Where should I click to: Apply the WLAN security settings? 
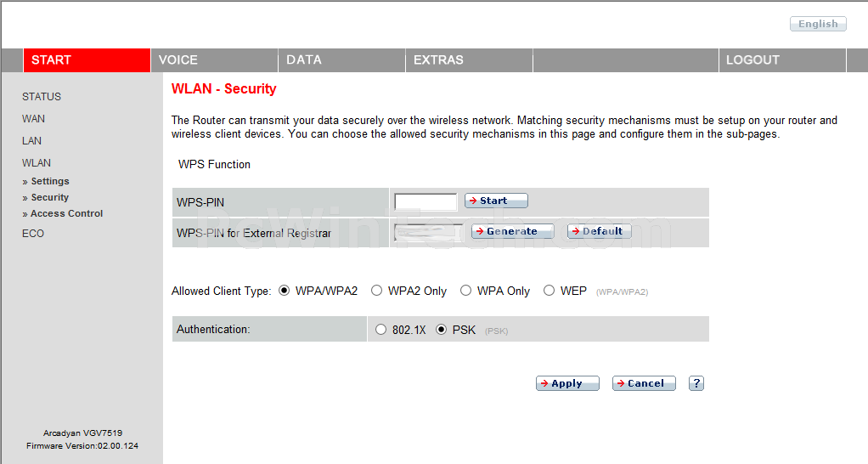click(567, 383)
